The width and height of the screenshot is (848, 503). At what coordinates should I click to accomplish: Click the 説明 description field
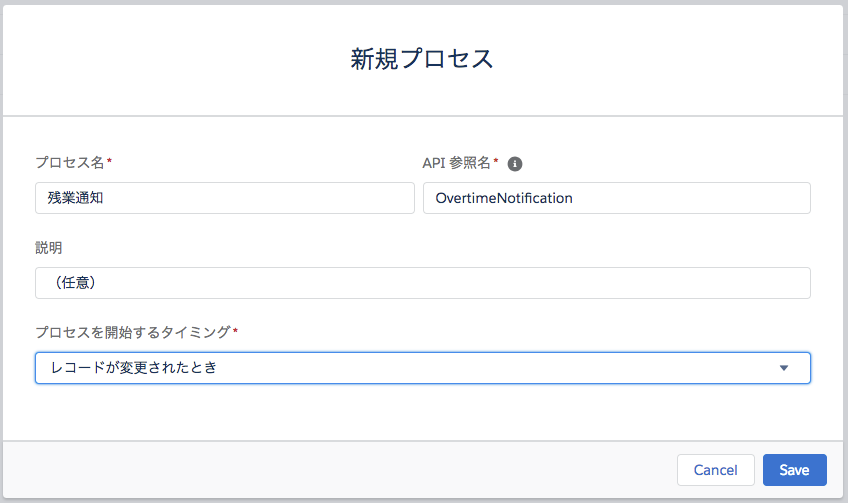[x=423, y=283]
